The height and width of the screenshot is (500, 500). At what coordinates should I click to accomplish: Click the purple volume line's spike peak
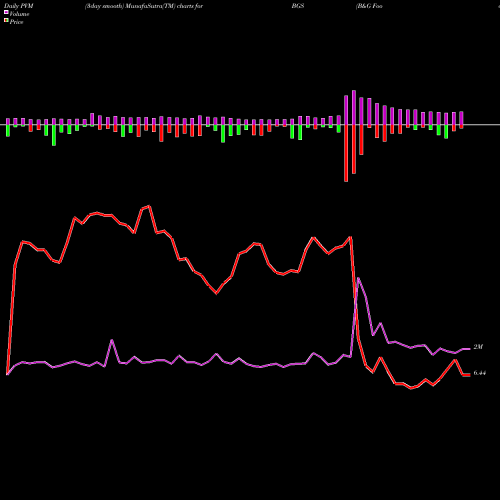tap(358, 278)
